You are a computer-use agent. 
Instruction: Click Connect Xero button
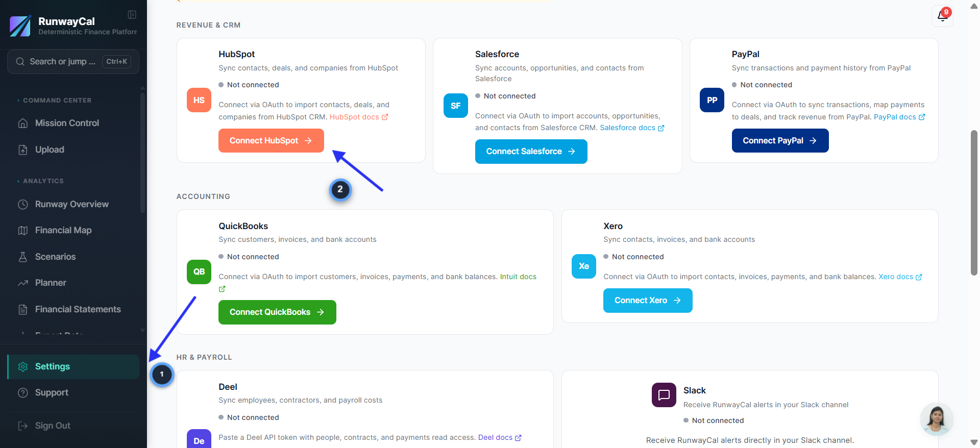click(x=648, y=301)
